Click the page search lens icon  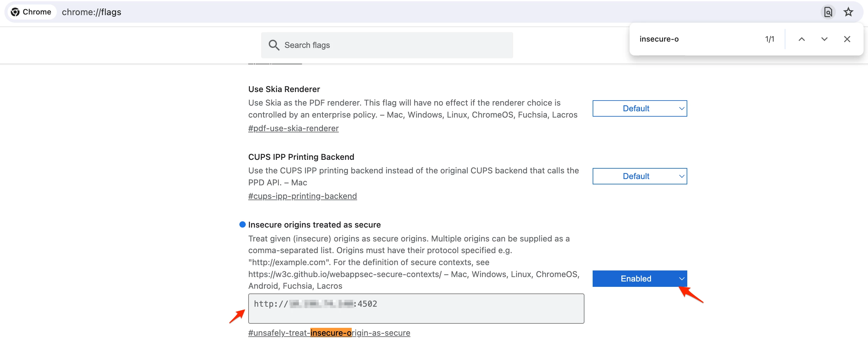(x=828, y=12)
